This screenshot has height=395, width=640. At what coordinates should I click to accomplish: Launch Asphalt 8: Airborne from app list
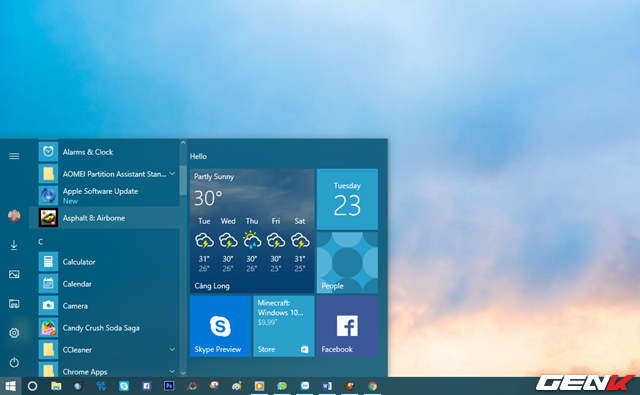pos(104,217)
